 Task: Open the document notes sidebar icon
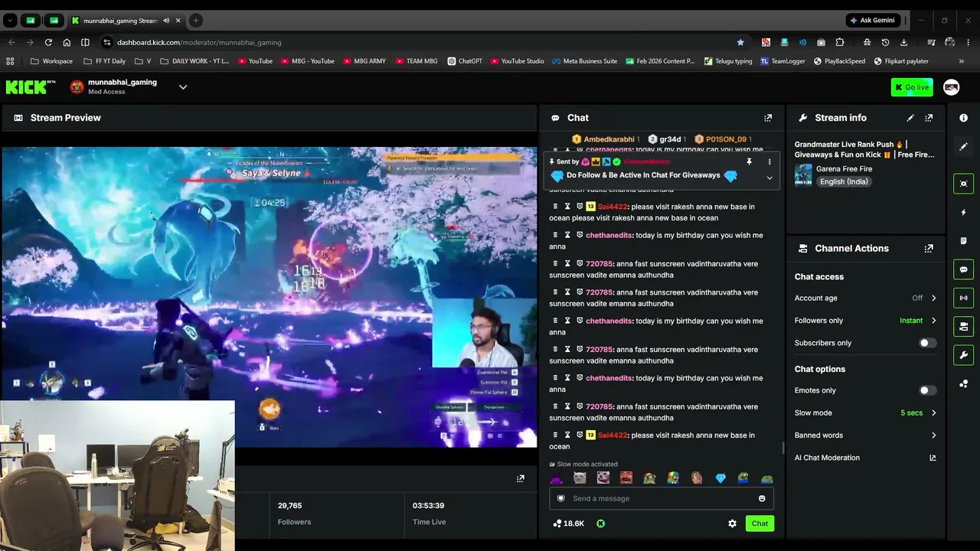click(963, 241)
